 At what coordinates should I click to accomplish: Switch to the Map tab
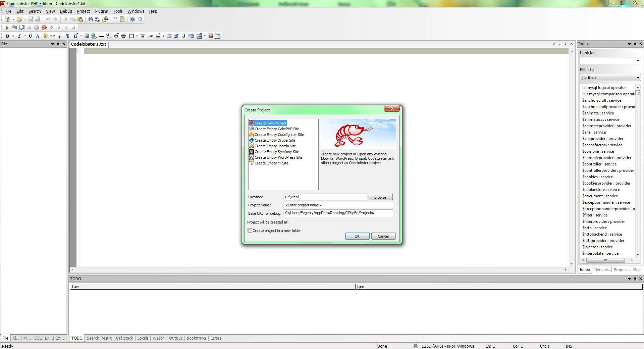(637, 270)
